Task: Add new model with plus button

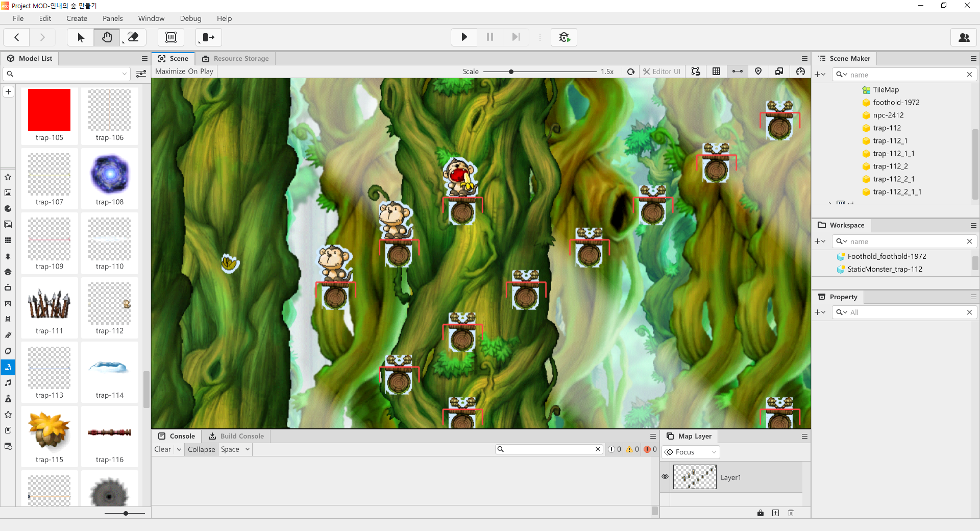Action: coord(9,92)
